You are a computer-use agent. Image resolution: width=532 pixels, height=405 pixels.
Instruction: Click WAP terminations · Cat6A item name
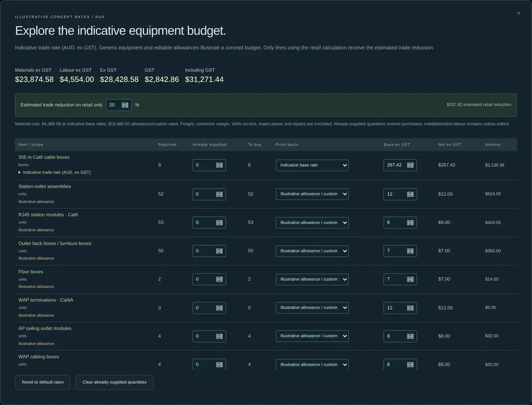coord(46,300)
